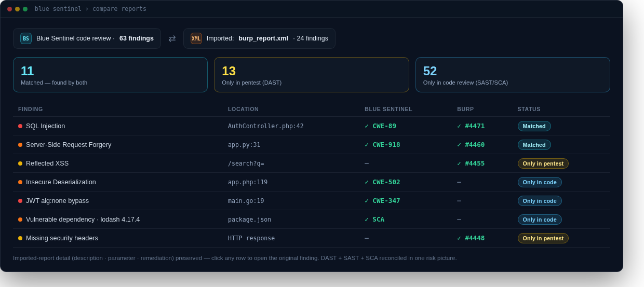Viewport: 644px width, 287px height.
Task: Click the severity dot for Insecure Deserialization
Action: [20, 182]
